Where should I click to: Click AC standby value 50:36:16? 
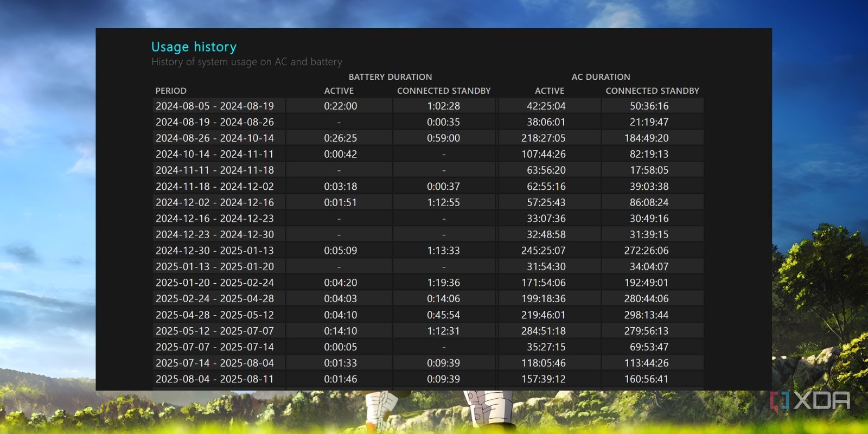click(649, 106)
